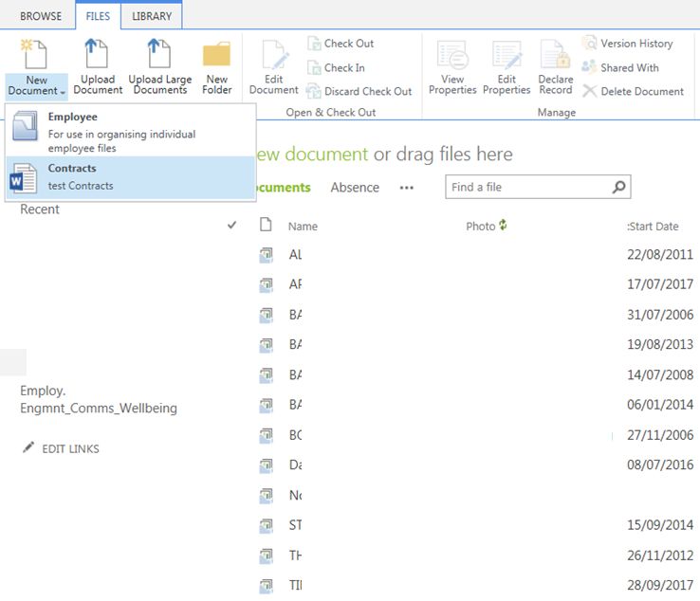The image size is (700, 601).
Task: Select Contracts content type
Action: [x=130, y=177]
